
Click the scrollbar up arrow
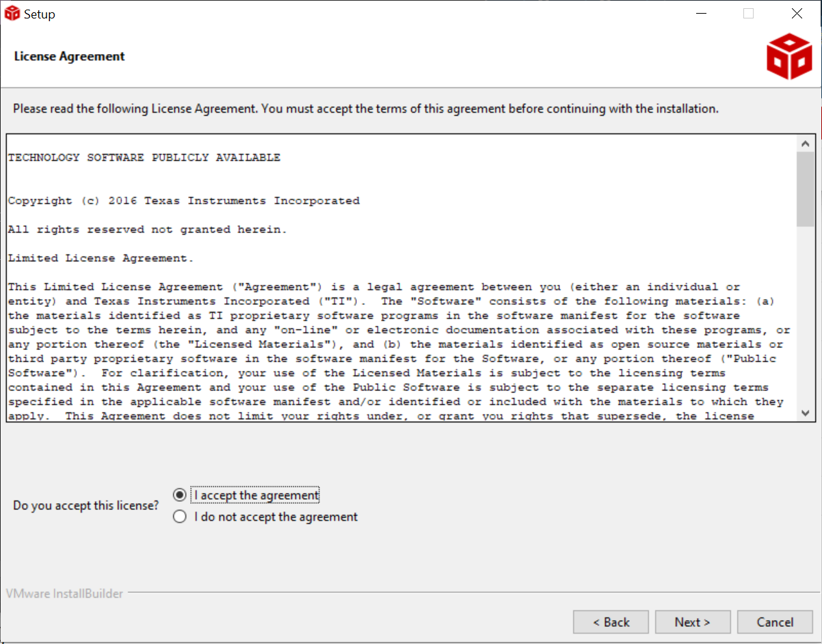pos(806,143)
